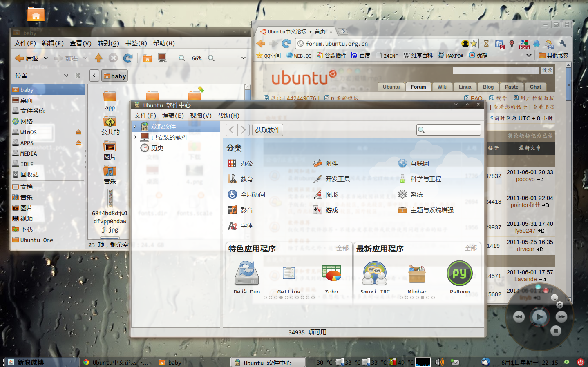Viewport: 588px width, 367px height.
Task: Click the file manager 后退 back button
Action: [x=27, y=58]
